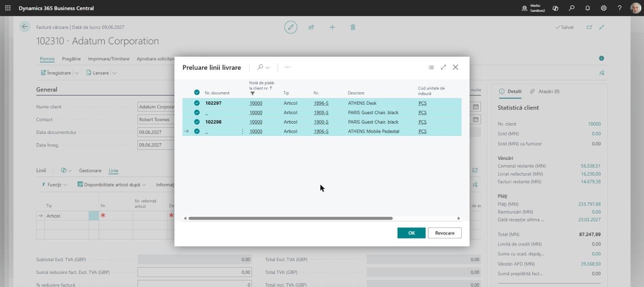Screen dimensions: 644x287
Task: Toggle the checkmark on the 102298 row
Action: (x=197, y=122)
